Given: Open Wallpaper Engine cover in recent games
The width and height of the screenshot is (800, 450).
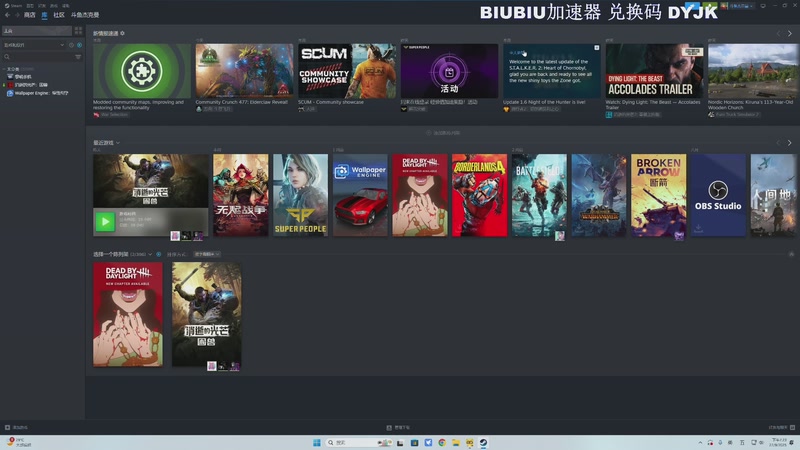Looking at the screenshot, I should tap(360, 195).
